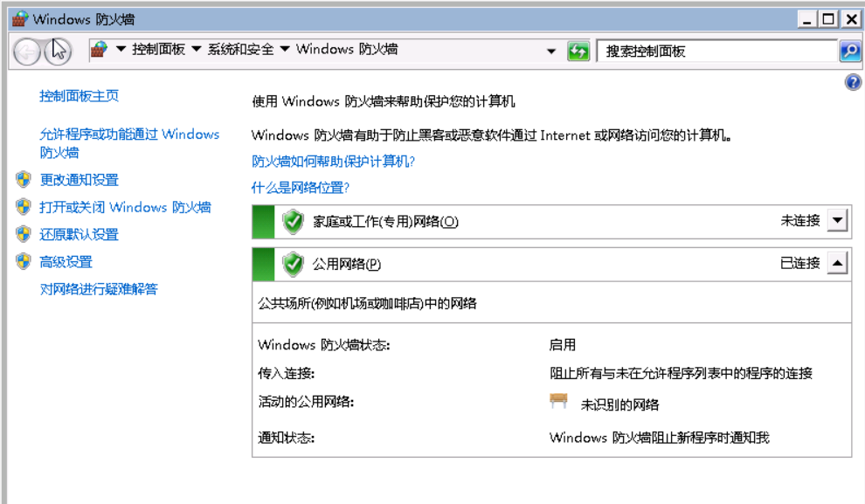865x504 pixels.
Task: Click the 传入连接: label
Action: (x=286, y=373)
